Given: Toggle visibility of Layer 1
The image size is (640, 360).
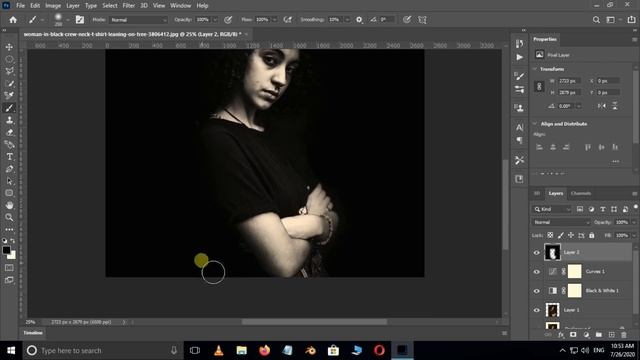Looking at the screenshot, I should coord(537,310).
